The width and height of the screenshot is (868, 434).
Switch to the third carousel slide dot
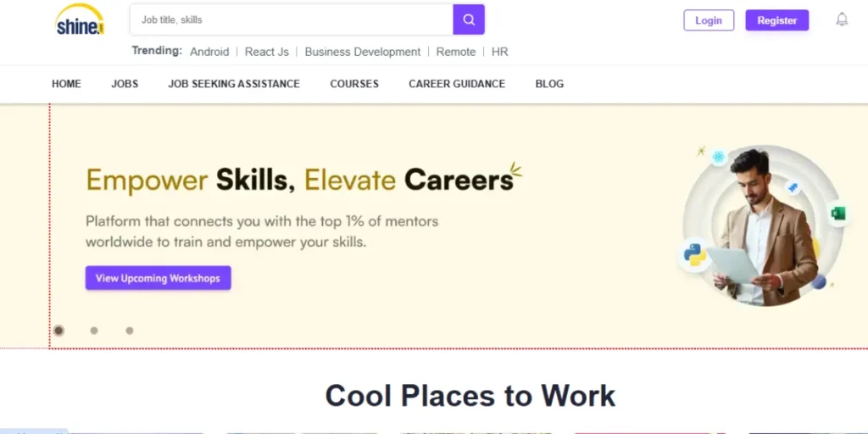click(x=130, y=331)
